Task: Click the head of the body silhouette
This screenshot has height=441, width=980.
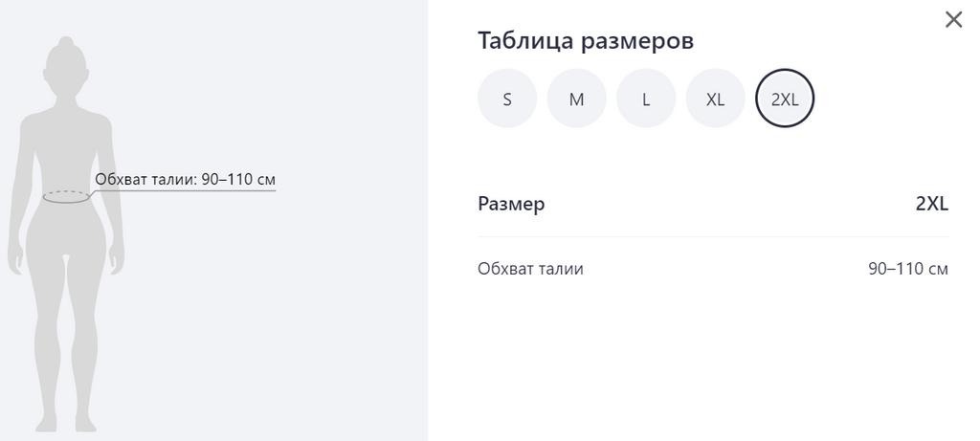Action: (65, 77)
